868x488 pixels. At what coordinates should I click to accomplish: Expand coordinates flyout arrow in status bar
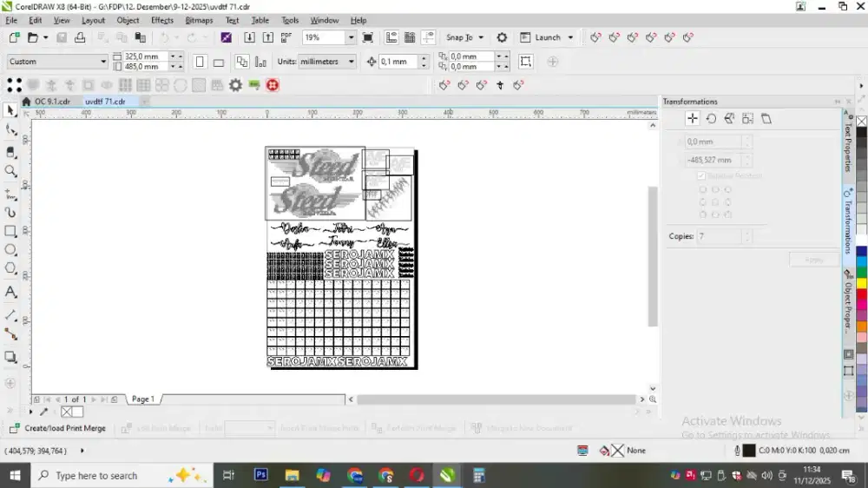coord(82,451)
